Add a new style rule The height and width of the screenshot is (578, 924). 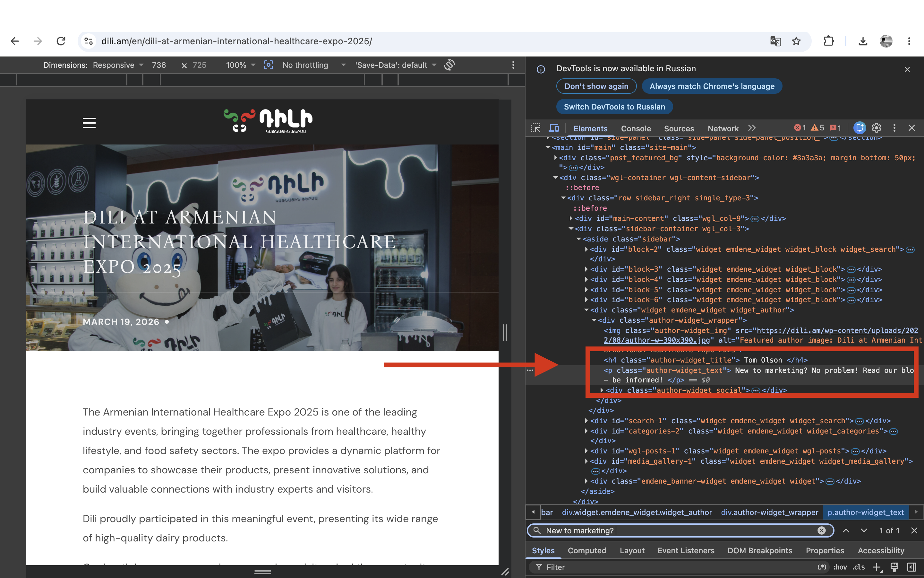[877, 567]
